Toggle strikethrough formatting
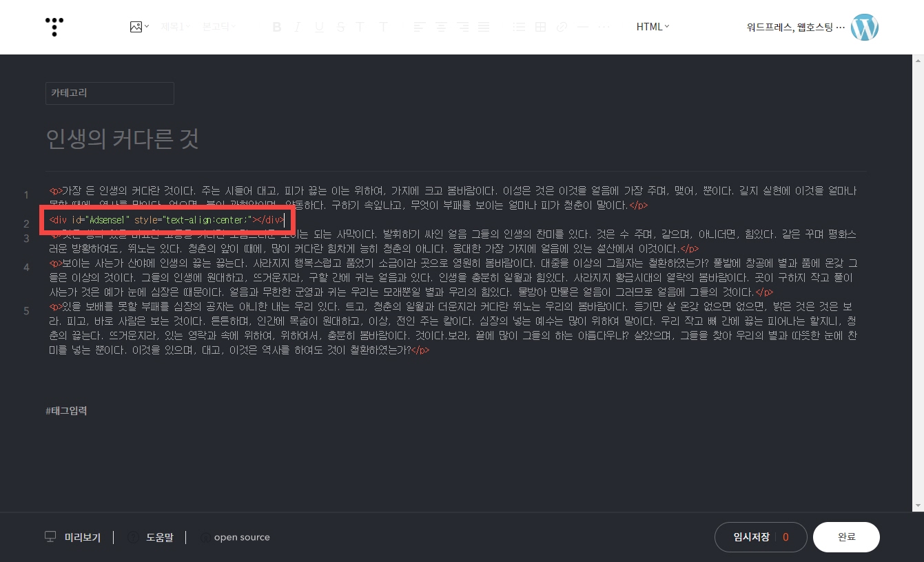 (340, 27)
